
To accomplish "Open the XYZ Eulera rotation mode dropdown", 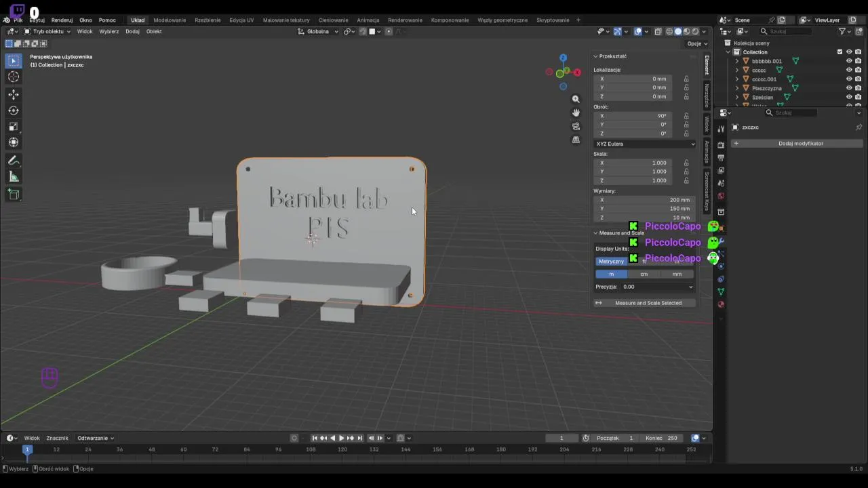I will click(645, 144).
